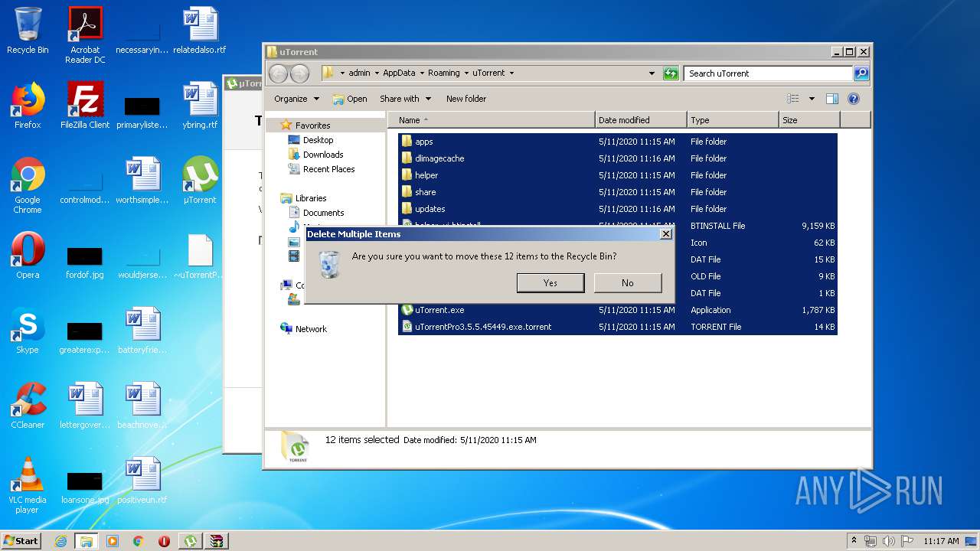Screen dimensions: 980x551
Task: Select the ~uTorrentP file on desktop
Action: [x=200, y=256]
